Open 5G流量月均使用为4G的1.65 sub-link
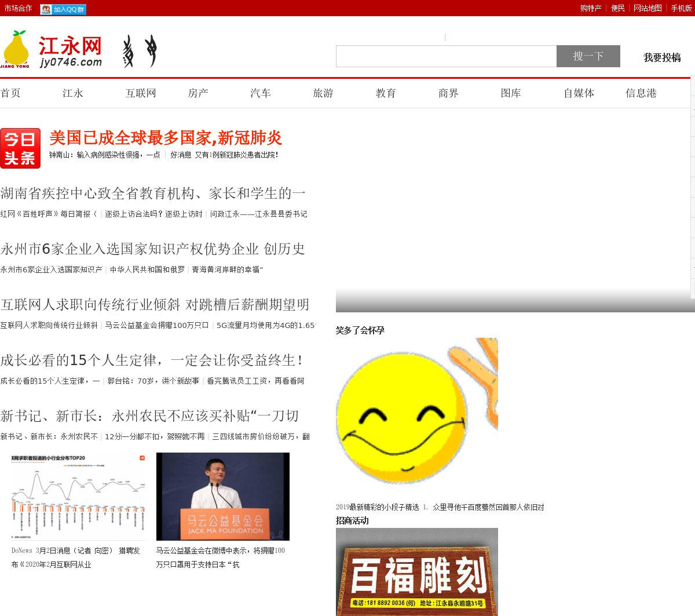The width and height of the screenshot is (695, 616). tap(266, 326)
